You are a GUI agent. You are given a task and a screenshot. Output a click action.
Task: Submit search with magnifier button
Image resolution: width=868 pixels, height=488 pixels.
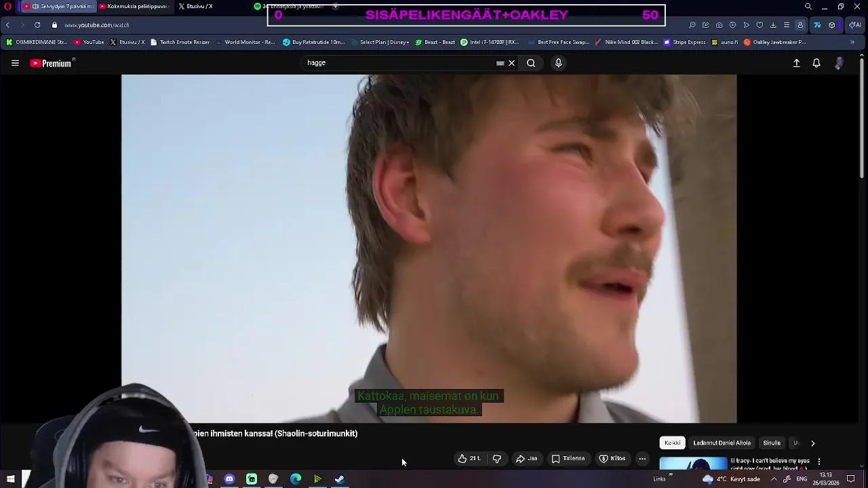[531, 63]
